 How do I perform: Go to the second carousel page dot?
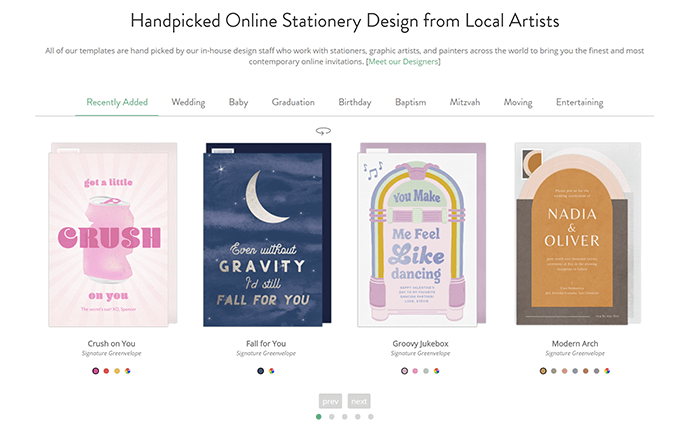coord(331,416)
